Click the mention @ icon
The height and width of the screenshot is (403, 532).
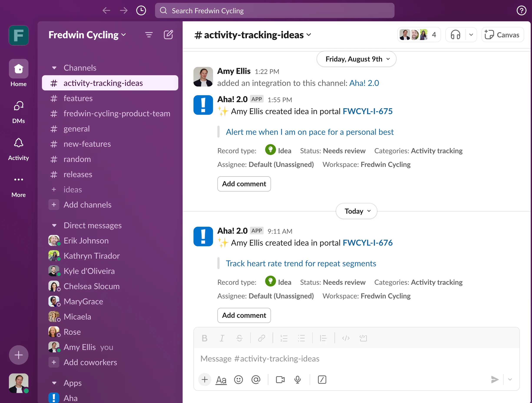256,380
